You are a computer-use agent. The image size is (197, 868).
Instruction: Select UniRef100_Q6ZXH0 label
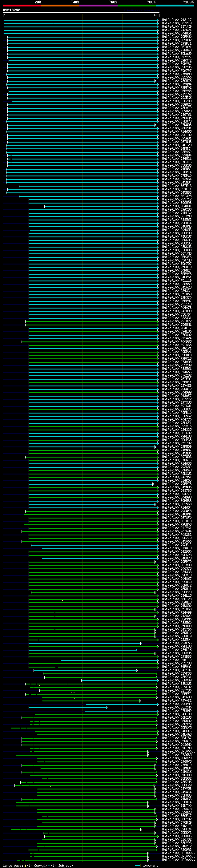pos(177,707)
